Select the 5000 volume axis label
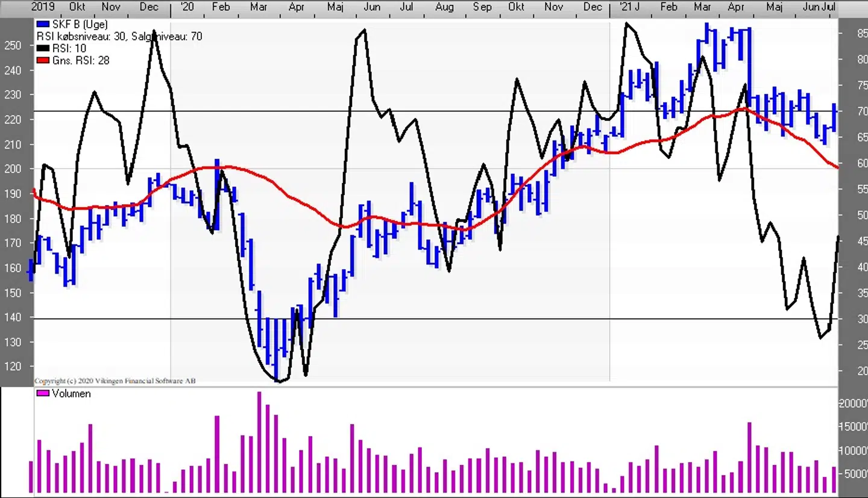 pyautogui.click(x=853, y=474)
